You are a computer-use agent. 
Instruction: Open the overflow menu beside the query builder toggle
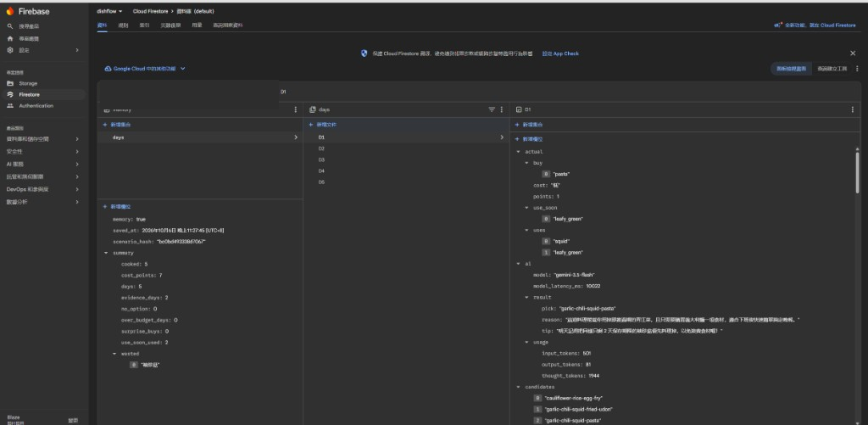click(857, 69)
